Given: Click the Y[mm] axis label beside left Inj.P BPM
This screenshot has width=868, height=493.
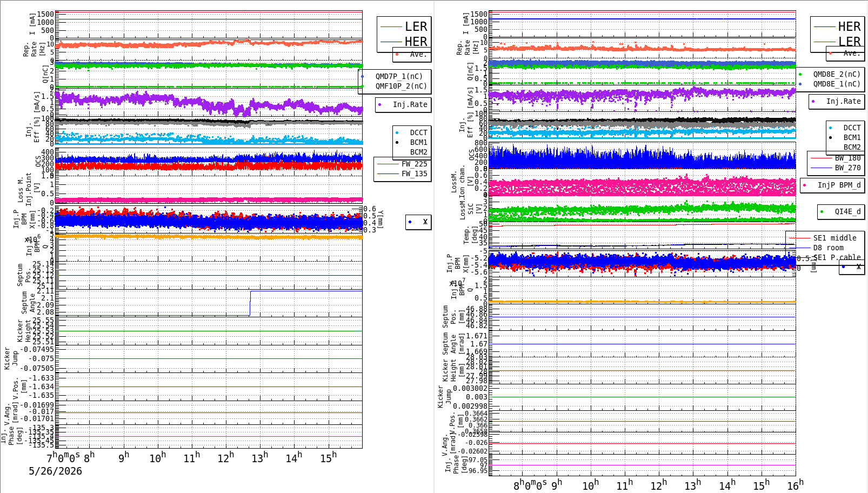Looking at the screenshot, I should point(380,219).
